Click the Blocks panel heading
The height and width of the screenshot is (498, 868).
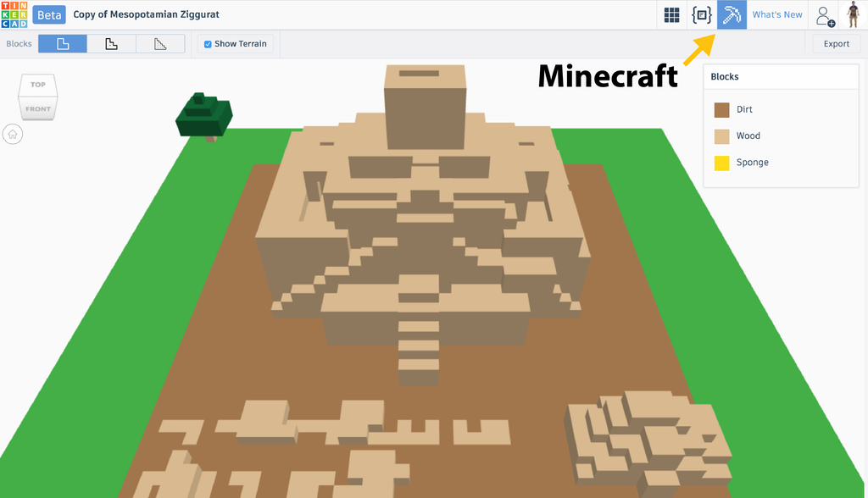tap(725, 77)
